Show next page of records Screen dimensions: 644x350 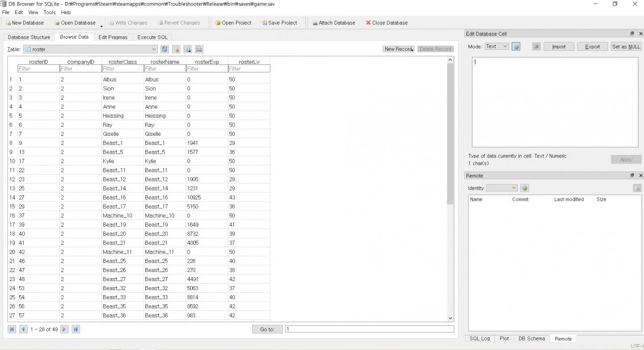[x=64, y=329]
